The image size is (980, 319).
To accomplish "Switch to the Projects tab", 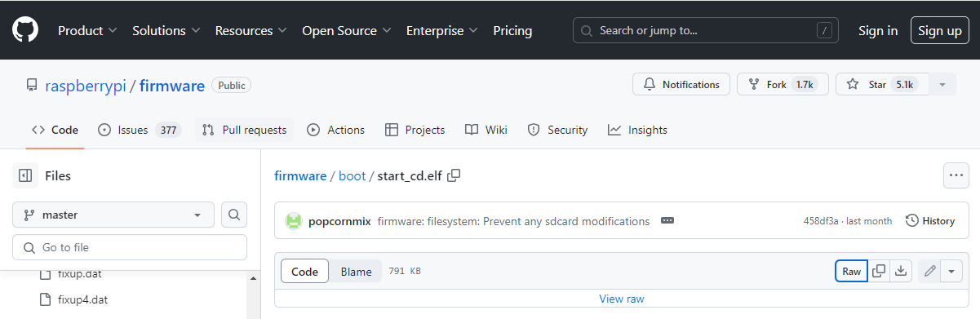I will pos(415,130).
